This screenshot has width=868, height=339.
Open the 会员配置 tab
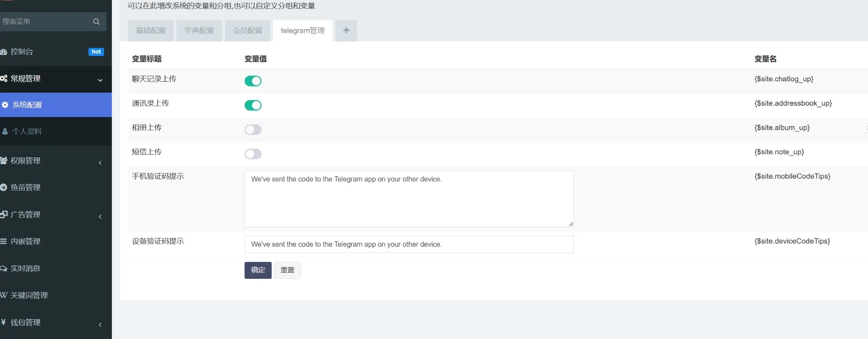tap(247, 31)
